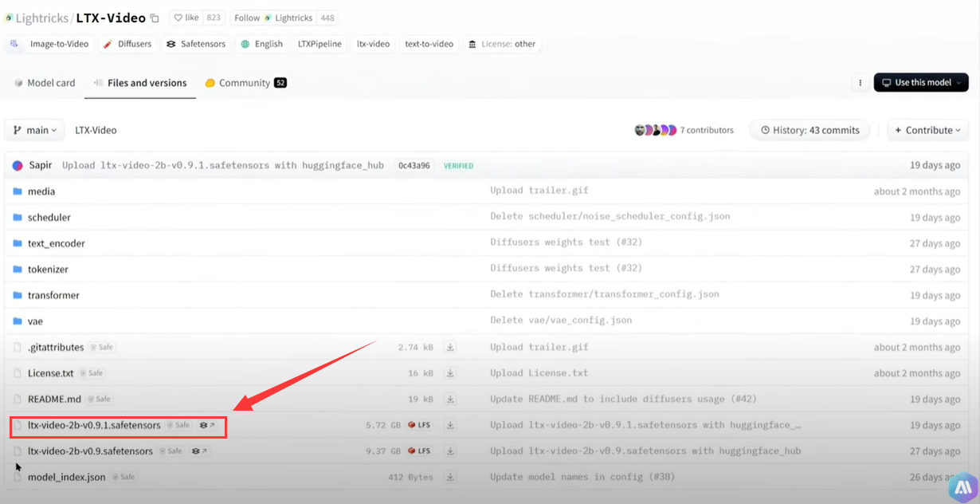Click the like heart button

(187, 18)
